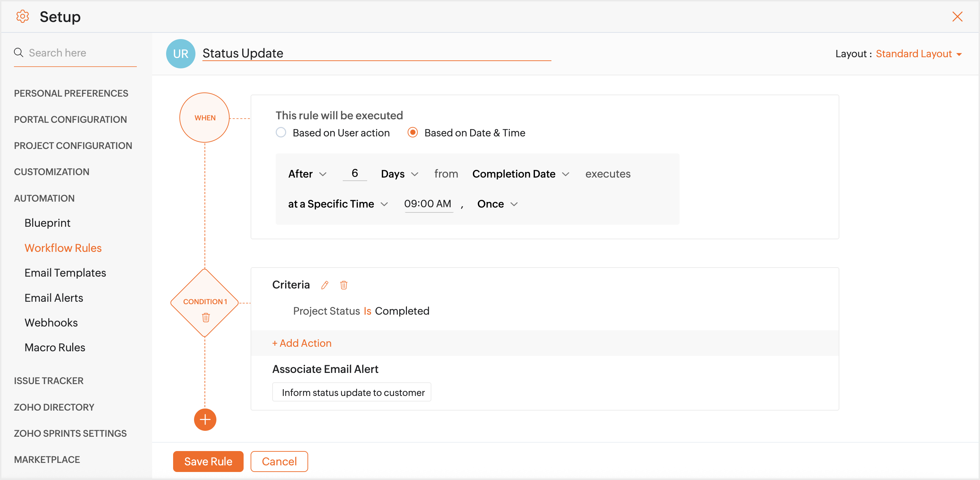Delete the criteria using its trash icon
Image resolution: width=980 pixels, height=480 pixels.
point(343,285)
